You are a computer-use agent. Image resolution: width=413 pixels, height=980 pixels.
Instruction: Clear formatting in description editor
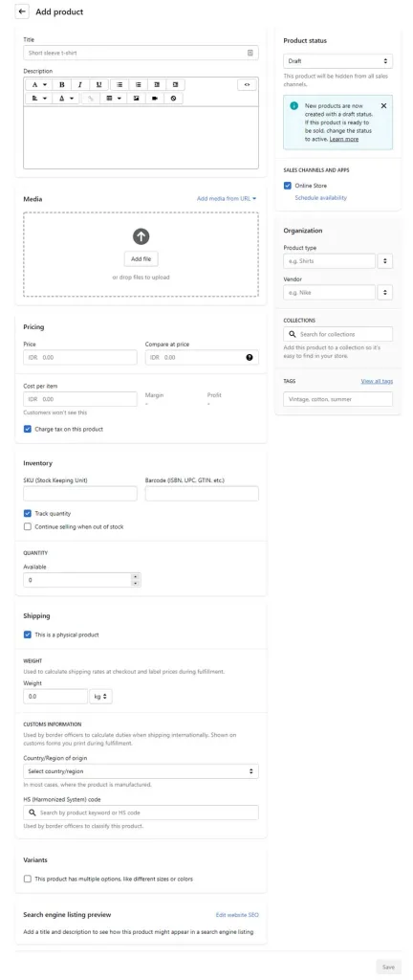(x=173, y=99)
